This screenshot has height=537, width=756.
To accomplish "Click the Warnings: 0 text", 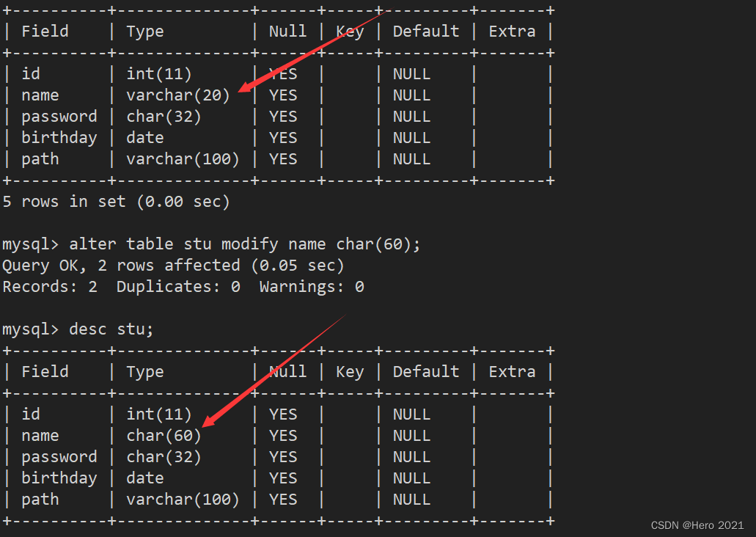I will 312,286.
